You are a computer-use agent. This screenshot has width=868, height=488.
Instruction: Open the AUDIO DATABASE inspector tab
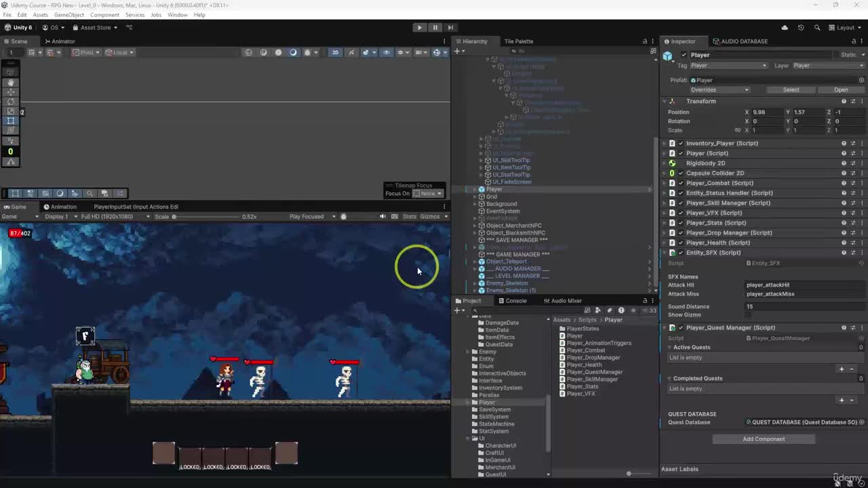740,41
